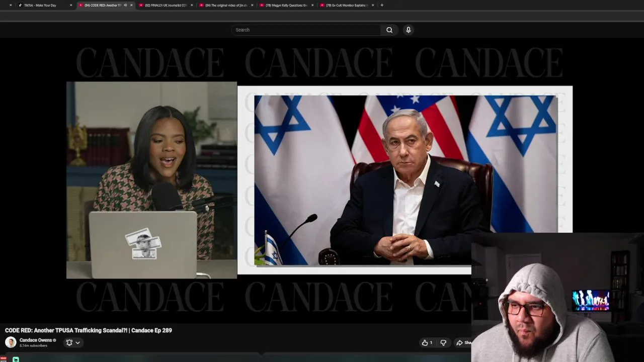644x362 pixels.
Task: Open the video Share button
Action: click(x=463, y=342)
